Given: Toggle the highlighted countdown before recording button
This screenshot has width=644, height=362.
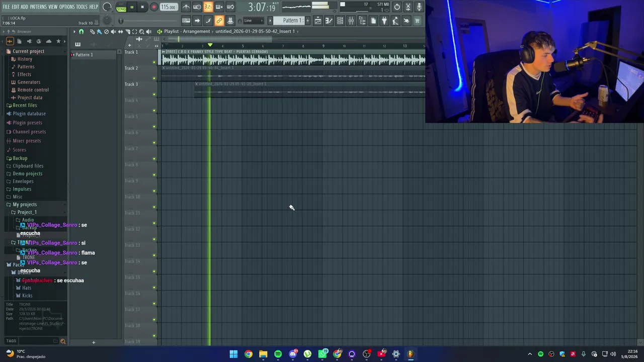Looking at the screenshot, I should coord(208,7).
